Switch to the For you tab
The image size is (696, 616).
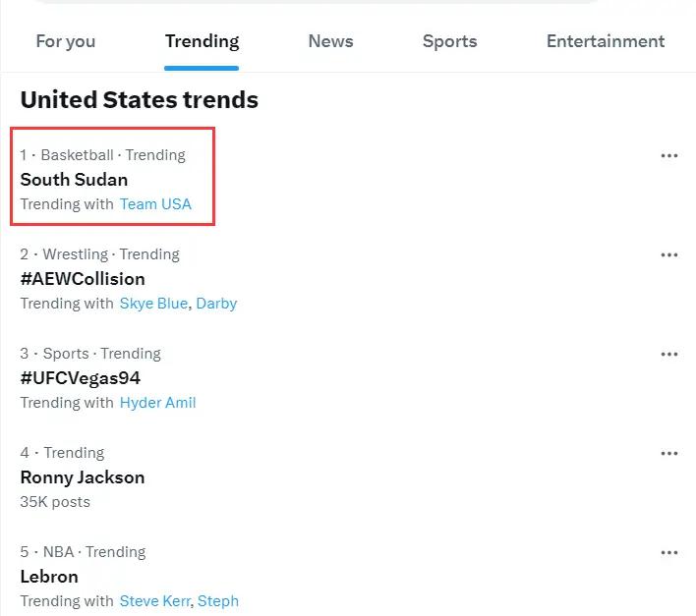coord(66,41)
